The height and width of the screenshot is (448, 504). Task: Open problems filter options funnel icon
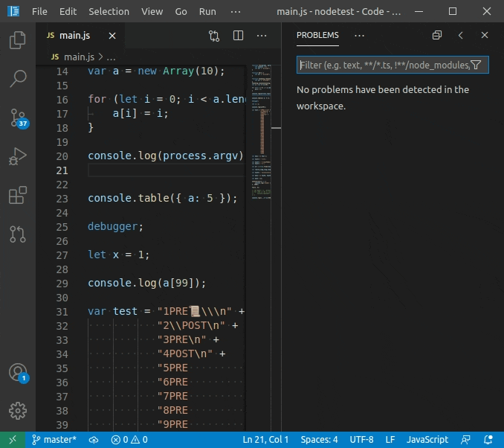point(476,65)
